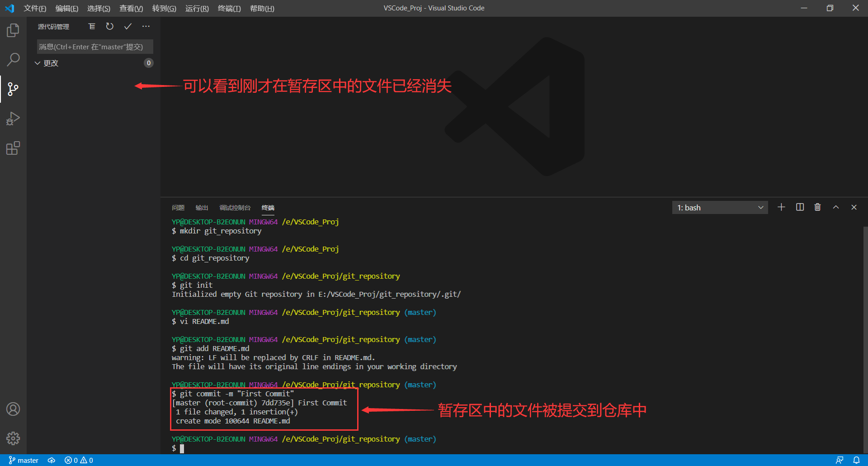The width and height of the screenshot is (868, 466).
Task: Click the 'Initialized empty Git repository' output line
Action: [x=316, y=295]
